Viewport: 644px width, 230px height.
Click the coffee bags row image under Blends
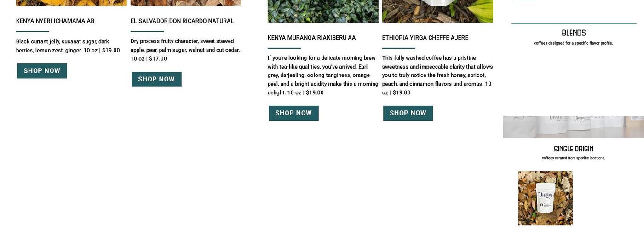[574, 127]
